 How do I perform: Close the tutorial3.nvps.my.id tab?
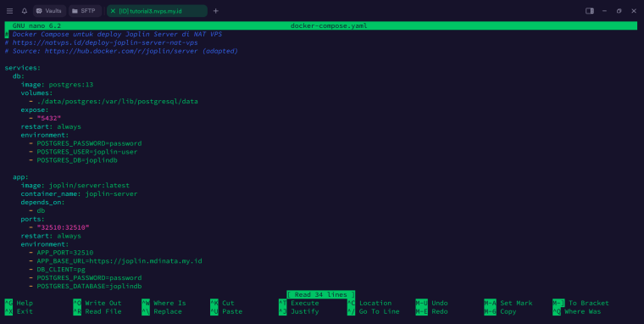pyautogui.click(x=113, y=11)
